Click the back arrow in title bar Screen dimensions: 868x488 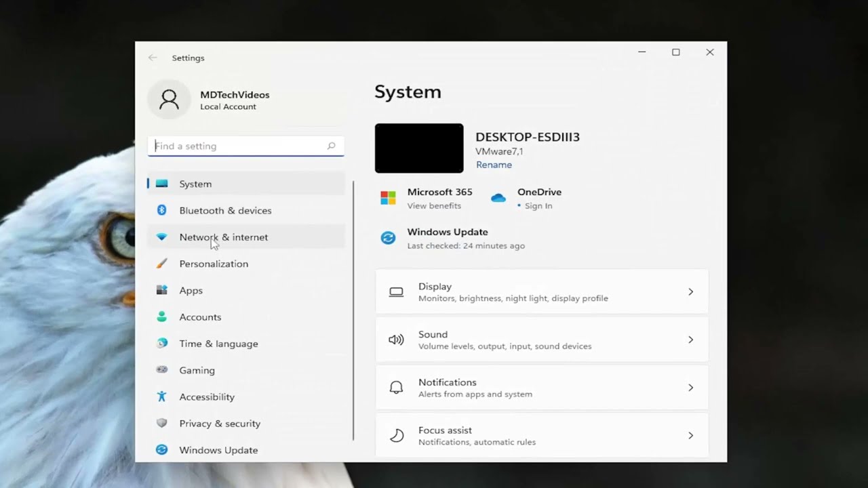pyautogui.click(x=153, y=58)
